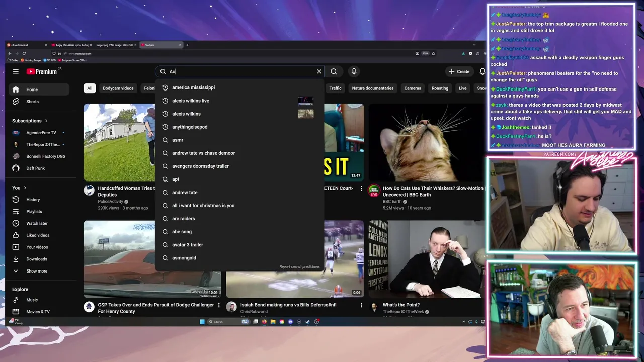The width and height of the screenshot is (644, 362).
Task: Open History in the sidebar
Action: [39, 200]
